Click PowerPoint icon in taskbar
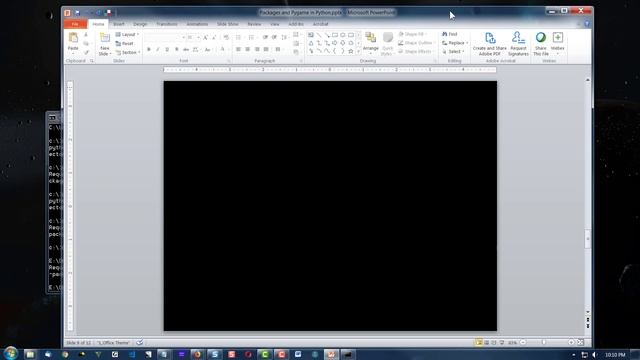This screenshot has height=360, width=640. point(331,354)
